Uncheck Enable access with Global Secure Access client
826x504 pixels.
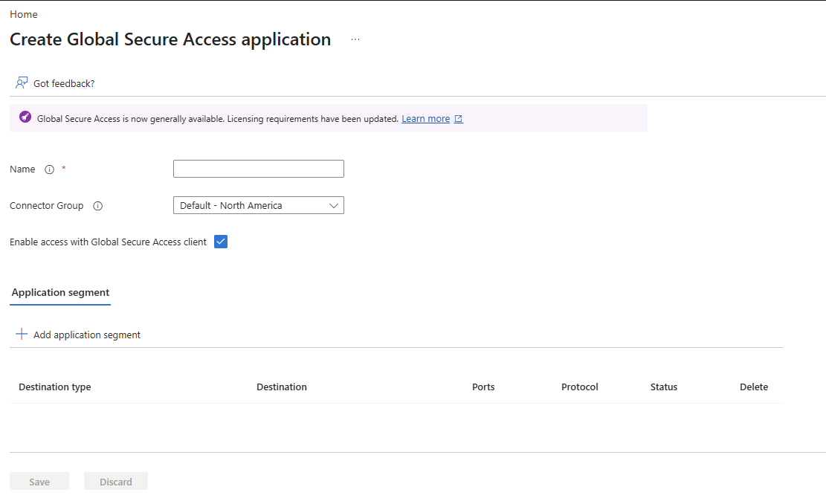pos(221,242)
